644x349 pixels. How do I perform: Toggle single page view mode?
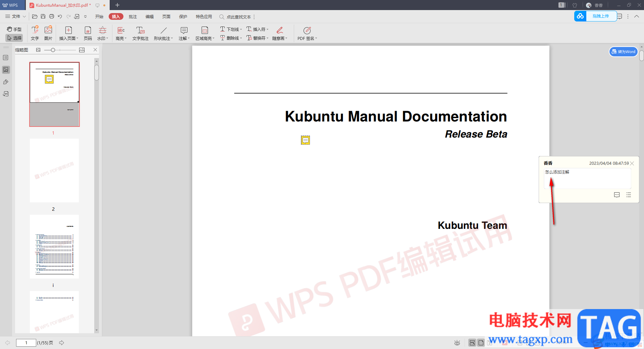pyautogui.click(x=481, y=343)
